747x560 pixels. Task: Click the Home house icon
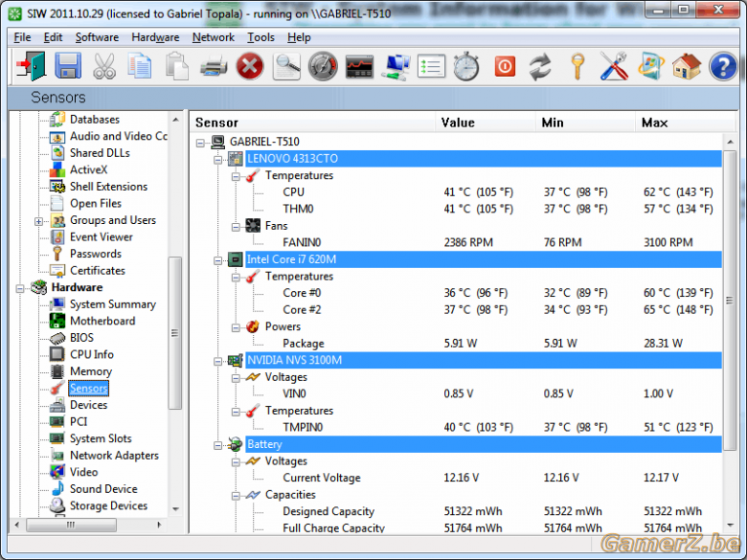(687, 66)
